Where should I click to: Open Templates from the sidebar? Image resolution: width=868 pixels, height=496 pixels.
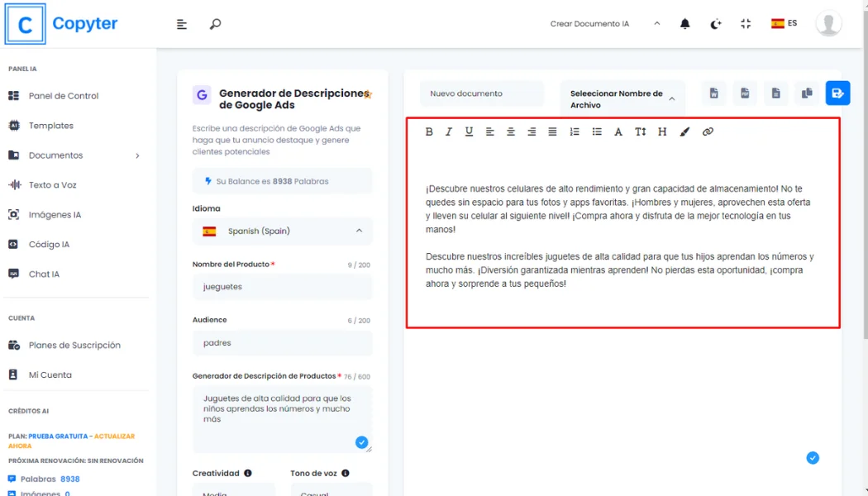point(50,126)
